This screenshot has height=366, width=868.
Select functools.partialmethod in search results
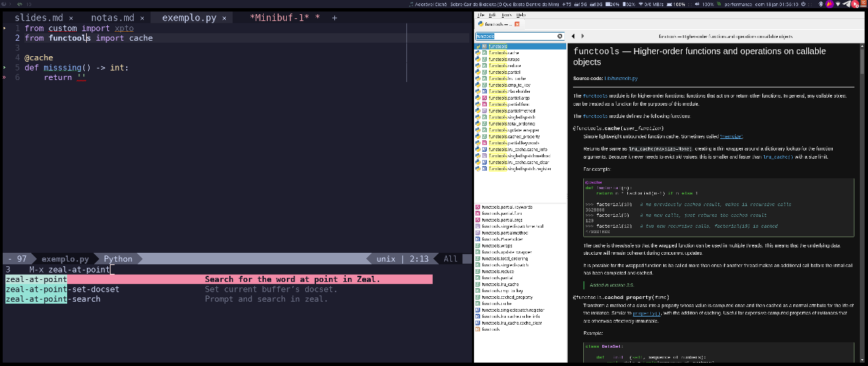coord(512,110)
